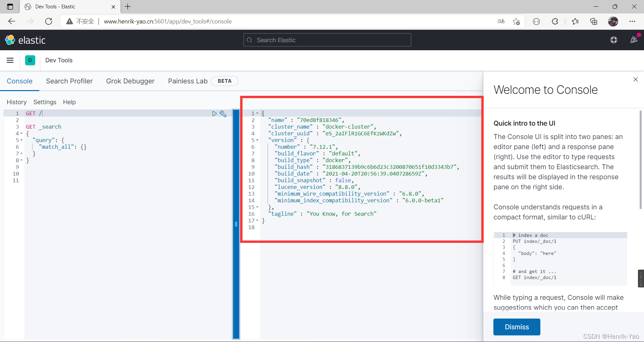This screenshot has width=644, height=342.
Task: Switch to the Painless Lab tab
Action: coord(188,81)
